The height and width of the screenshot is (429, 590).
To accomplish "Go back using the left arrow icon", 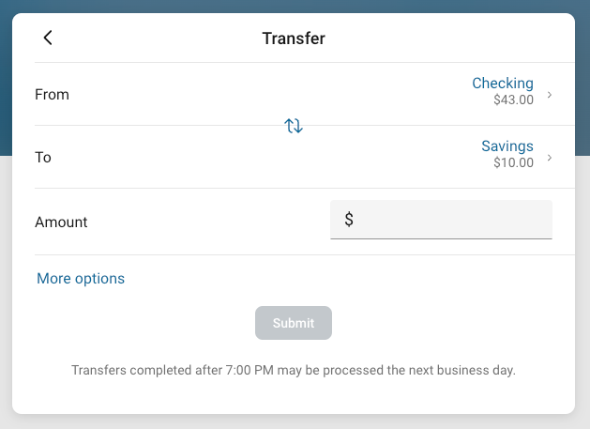I will point(48,38).
